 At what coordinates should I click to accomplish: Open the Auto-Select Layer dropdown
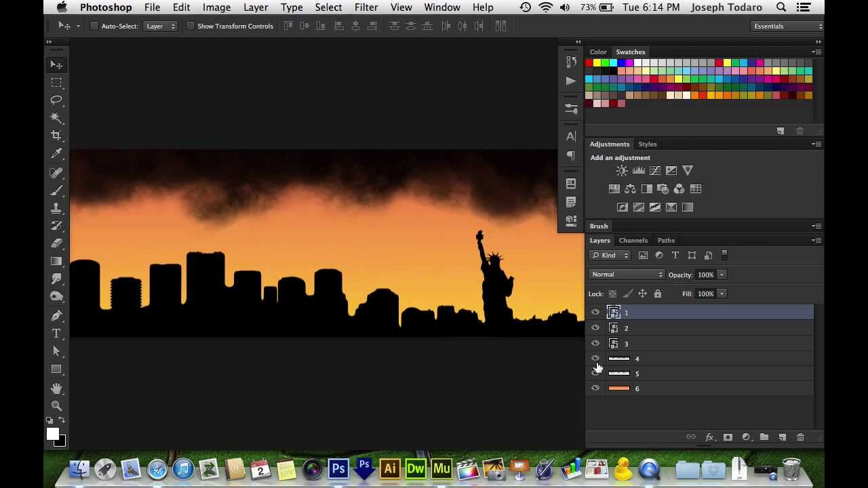click(160, 26)
